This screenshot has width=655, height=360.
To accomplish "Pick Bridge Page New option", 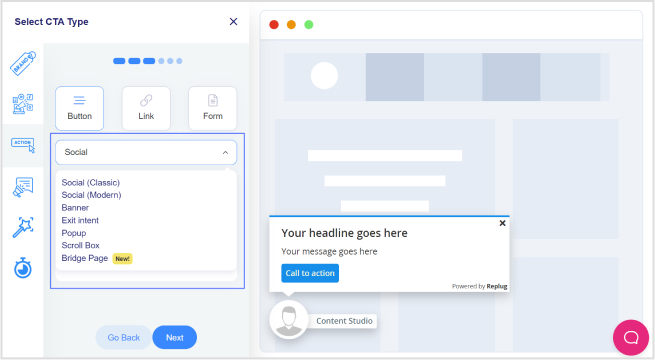I will coord(97,258).
